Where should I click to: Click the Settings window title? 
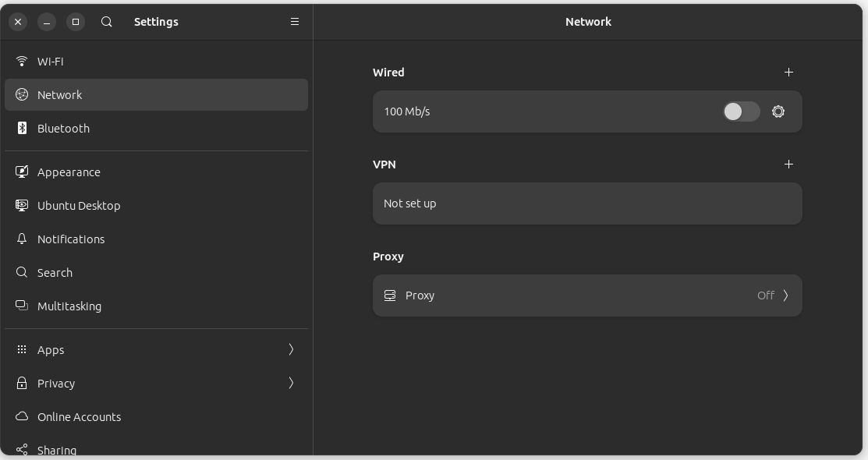click(x=156, y=22)
